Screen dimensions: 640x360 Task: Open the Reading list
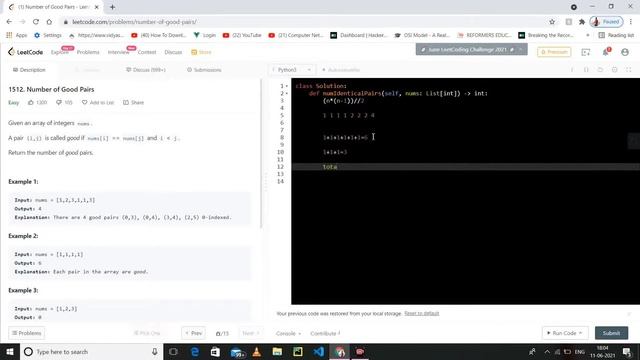pyautogui.click(x=616, y=35)
